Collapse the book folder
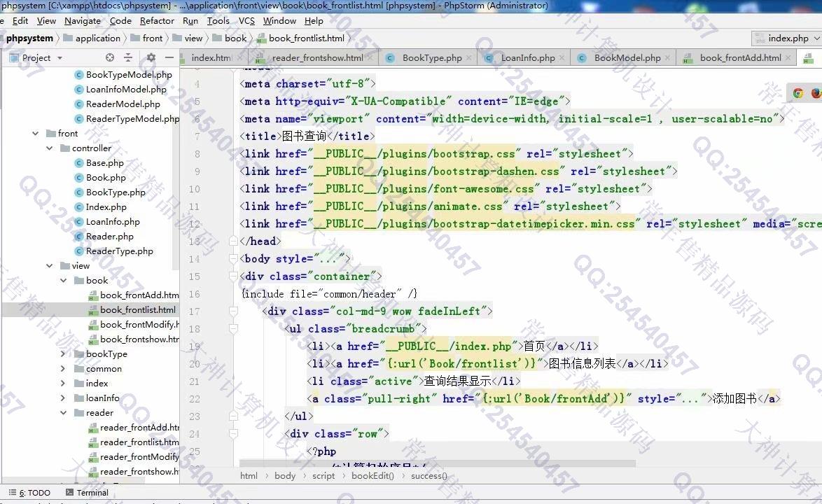Screen dimensions: 822x504 pos(64,280)
